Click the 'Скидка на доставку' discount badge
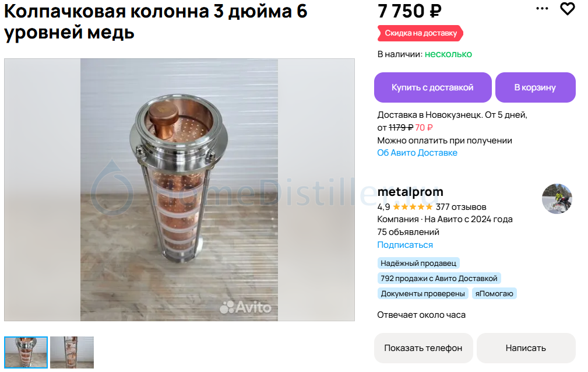This screenshot has width=588, height=372. [x=420, y=33]
